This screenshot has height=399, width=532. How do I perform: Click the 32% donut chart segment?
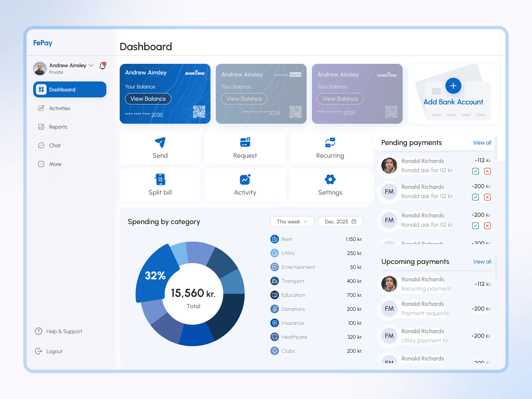(155, 275)
